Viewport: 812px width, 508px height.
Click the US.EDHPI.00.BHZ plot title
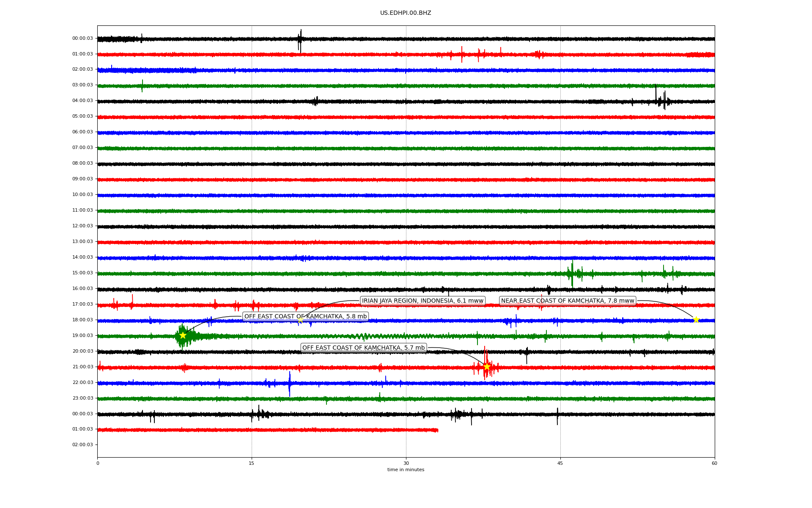(x=406, y=13)
